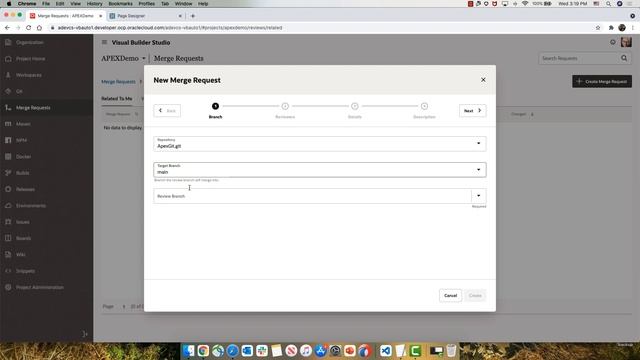
Task: Open Boards in the sidebar
Action: (x=23, y=238)
